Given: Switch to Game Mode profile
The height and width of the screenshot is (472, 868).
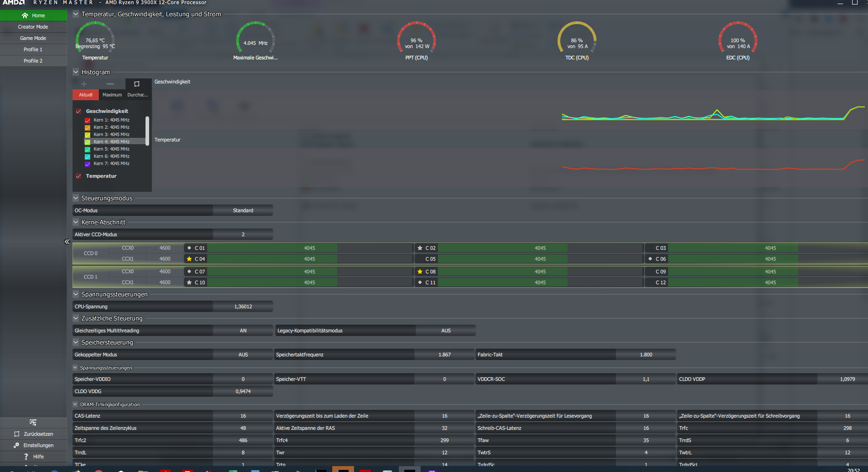Looking at the screenshot, I should pos(33,38).
